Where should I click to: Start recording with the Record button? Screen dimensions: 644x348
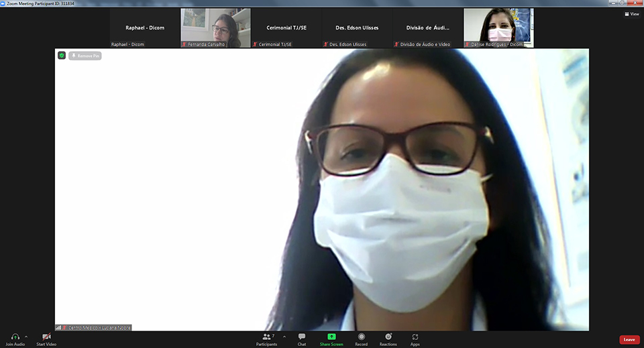point(361,337)
